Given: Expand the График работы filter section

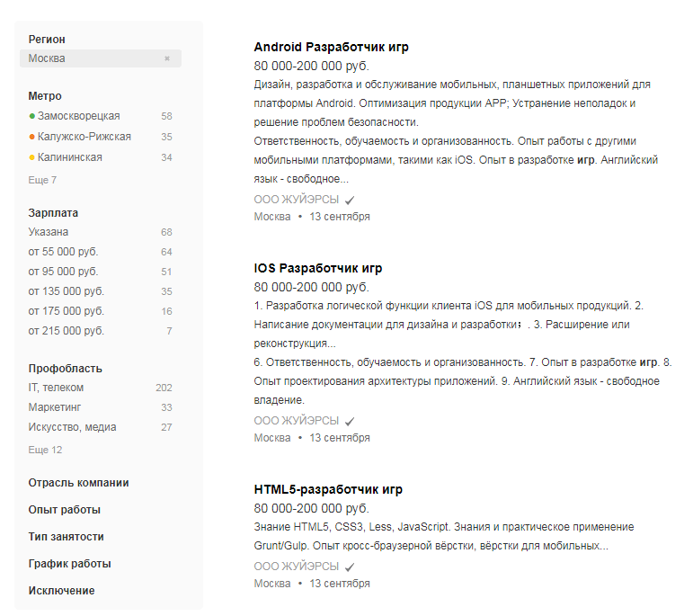Looking at the screenshot, I should 70,564.
